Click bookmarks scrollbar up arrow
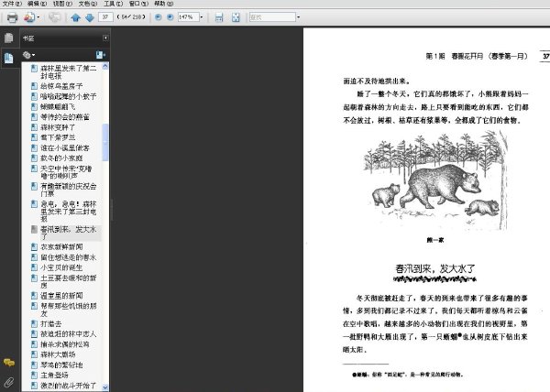 (x=105, y=66)
